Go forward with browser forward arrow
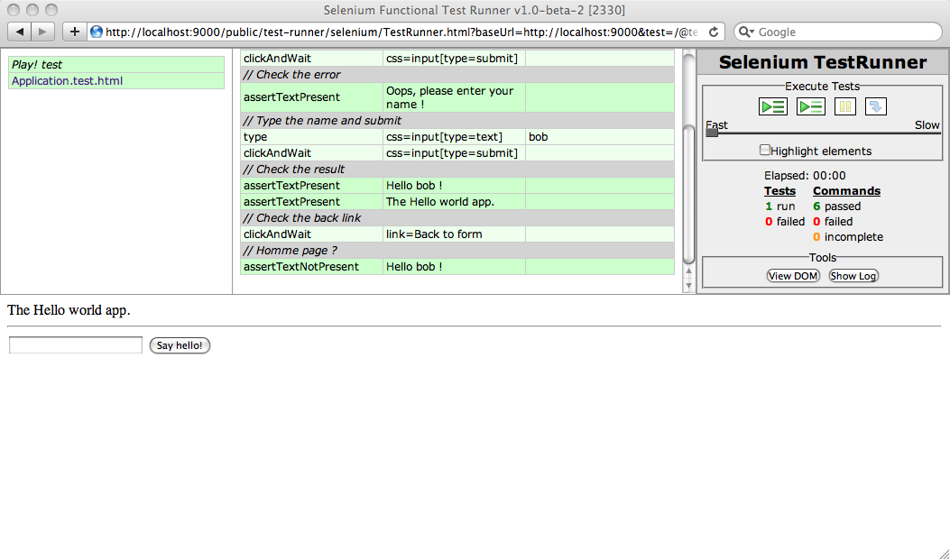950x560 pixels. (x=43, y=32)
